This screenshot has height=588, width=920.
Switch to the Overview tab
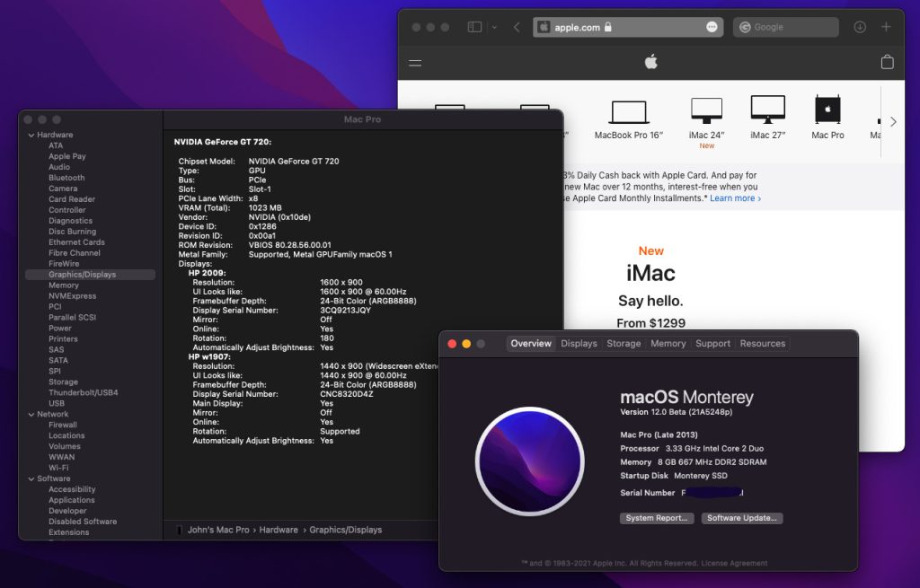pyautogui.click(x=531, y=344)
